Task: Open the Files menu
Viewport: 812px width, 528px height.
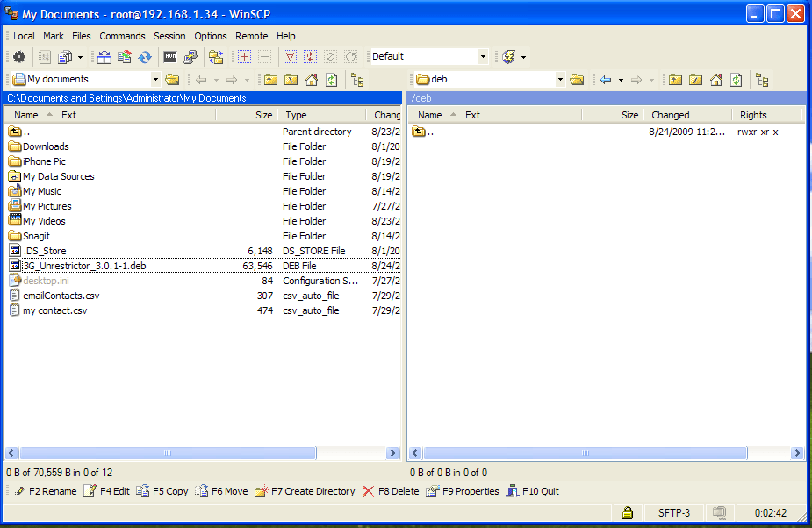Action: (82, 36)
